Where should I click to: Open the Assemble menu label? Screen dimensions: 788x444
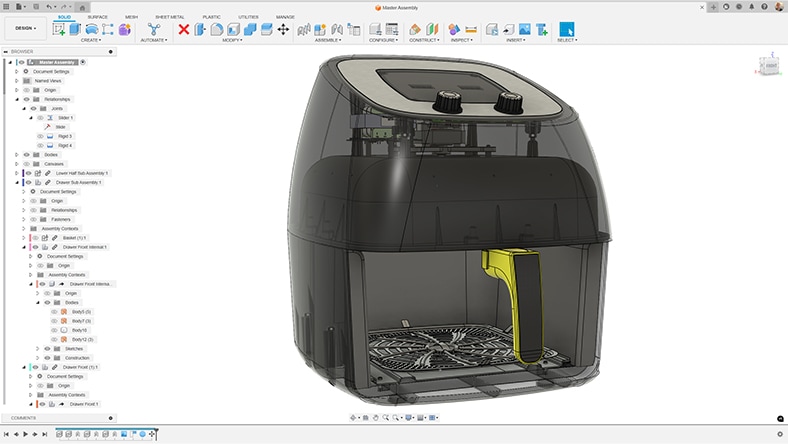click(x=326, y=40)
